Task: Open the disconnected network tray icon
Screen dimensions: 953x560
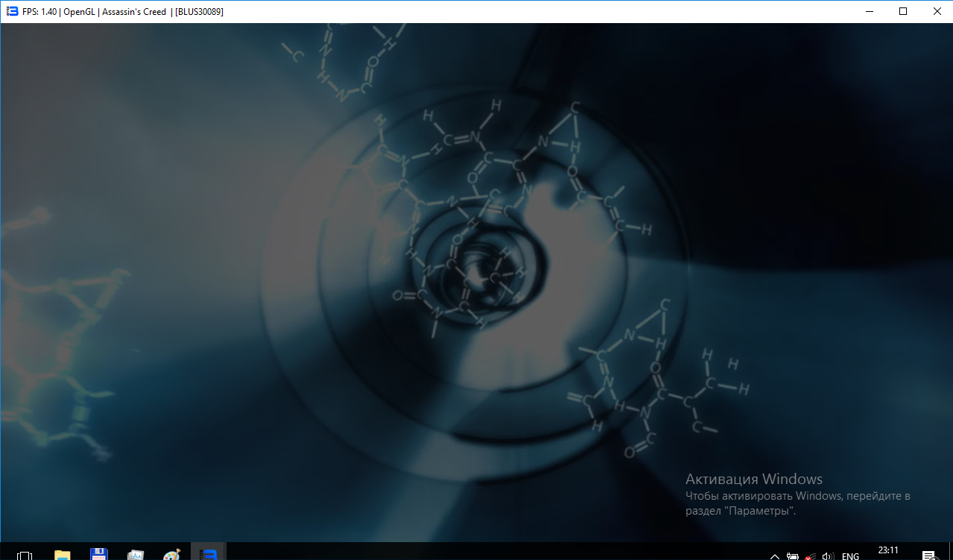Action: (x=810, y=556)
